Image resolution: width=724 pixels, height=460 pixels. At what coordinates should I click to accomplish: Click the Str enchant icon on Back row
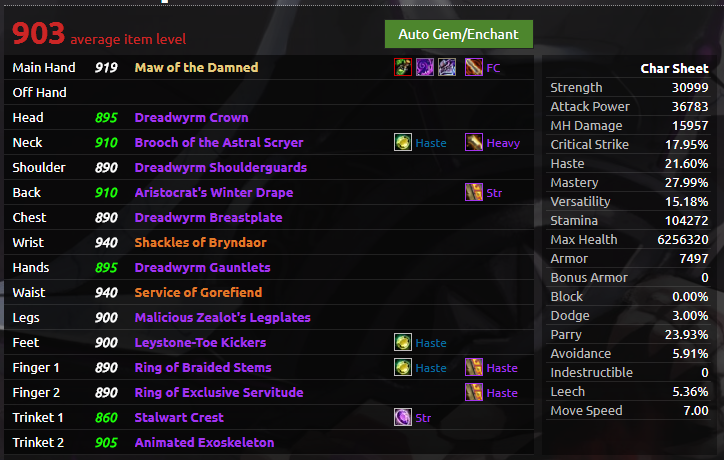pyautogui.click(x=474, y=192)
